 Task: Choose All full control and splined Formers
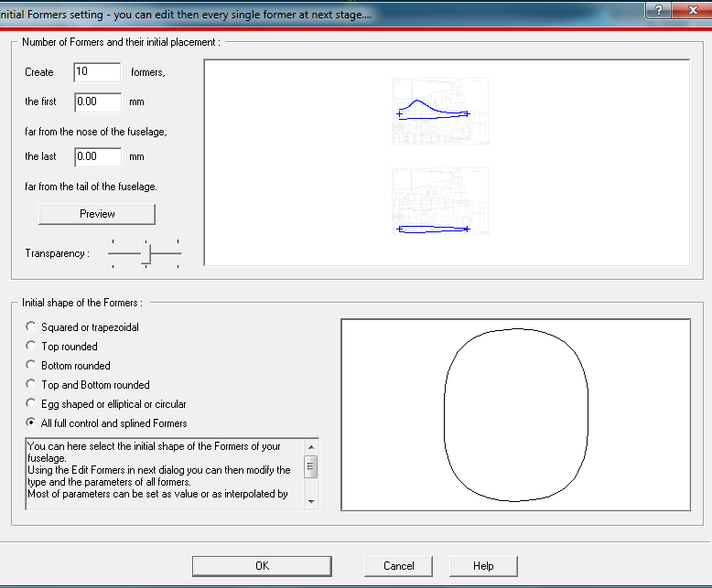click(x=32, y=423)
